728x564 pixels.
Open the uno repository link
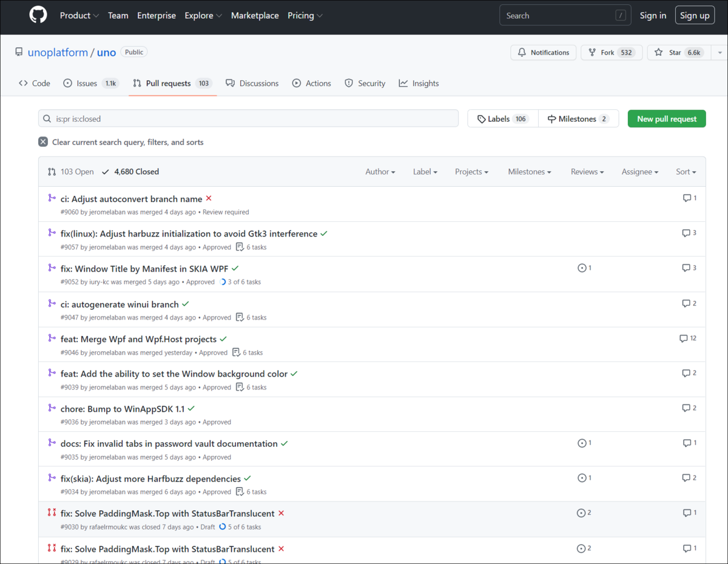(106, 53)
